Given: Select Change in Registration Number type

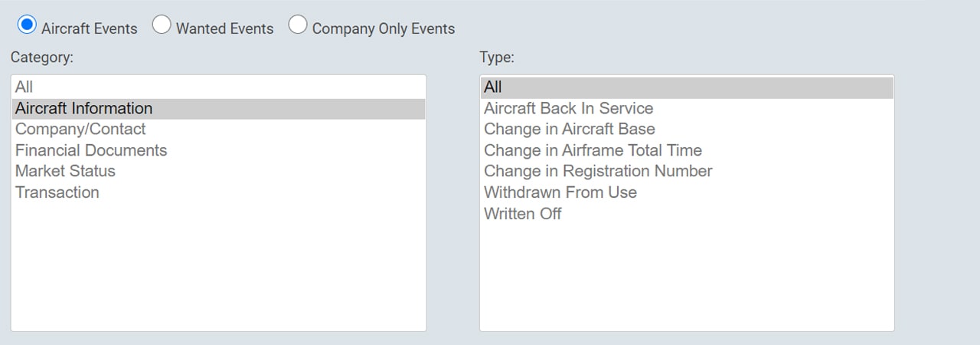Looking at the screenshot, I should click(687, 171).
